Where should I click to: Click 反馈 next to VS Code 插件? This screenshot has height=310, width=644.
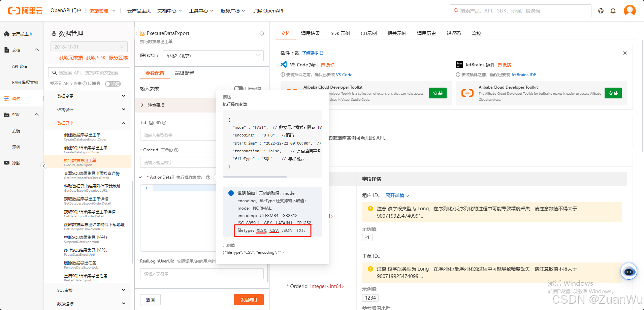tap(328, 65)
